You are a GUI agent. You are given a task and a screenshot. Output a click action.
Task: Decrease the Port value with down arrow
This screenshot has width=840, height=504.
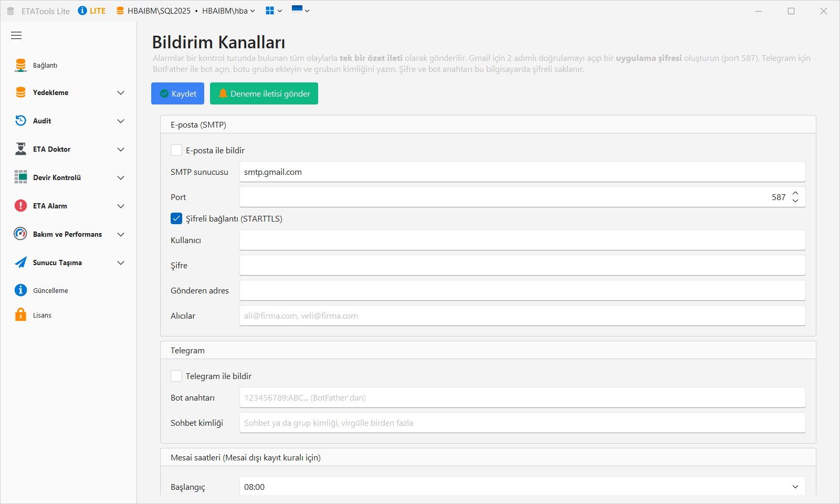(x=795, y=201)
